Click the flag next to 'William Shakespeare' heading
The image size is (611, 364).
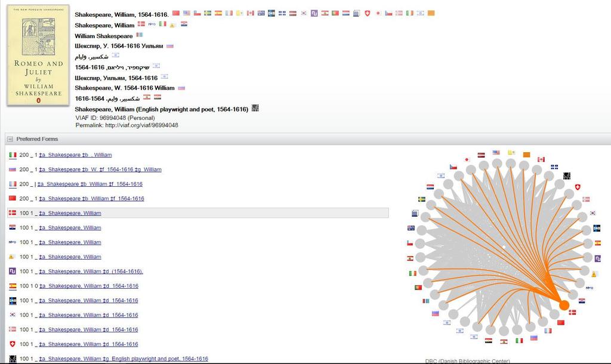[x=139, y=35]
